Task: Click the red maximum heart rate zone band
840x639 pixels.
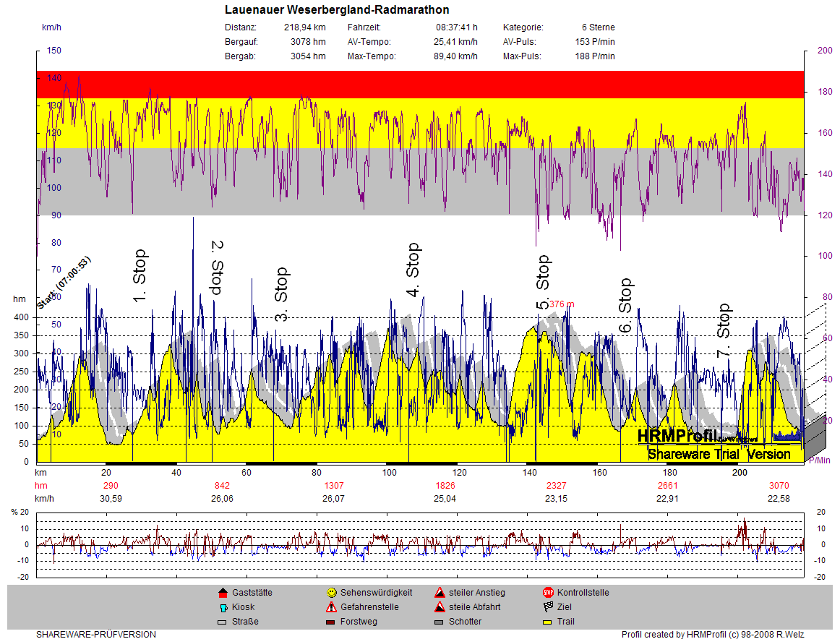Action: click(419, 85)
